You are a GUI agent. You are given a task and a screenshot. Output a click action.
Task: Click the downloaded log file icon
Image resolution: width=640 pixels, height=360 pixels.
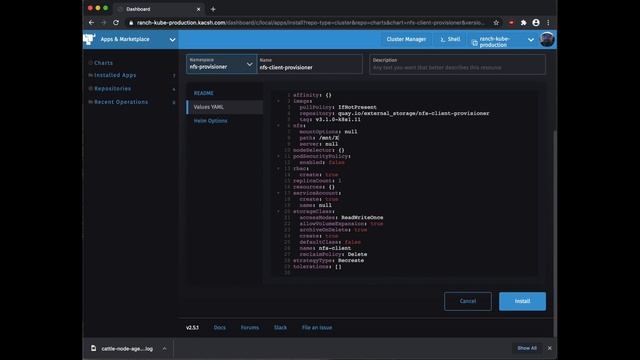[93, 348]
